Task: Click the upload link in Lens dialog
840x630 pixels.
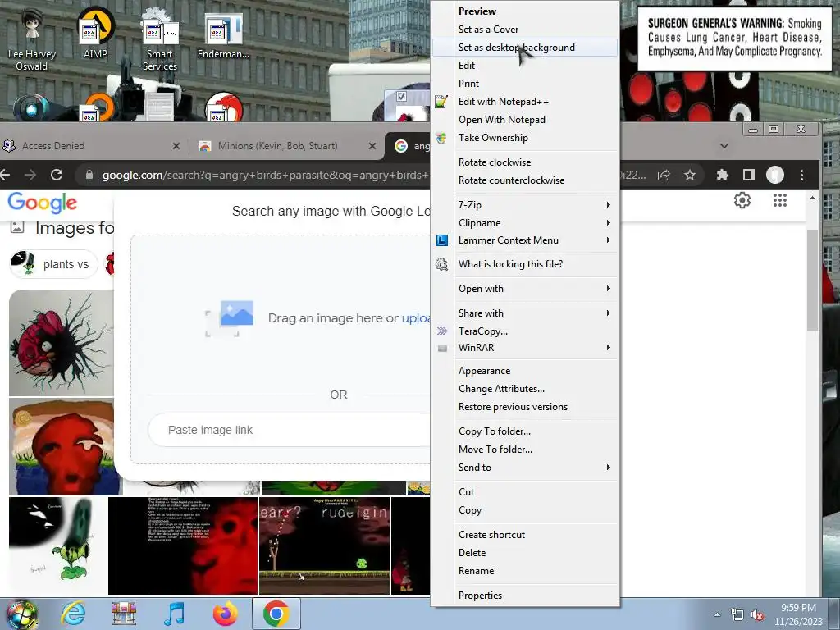Action: point(416,318)
